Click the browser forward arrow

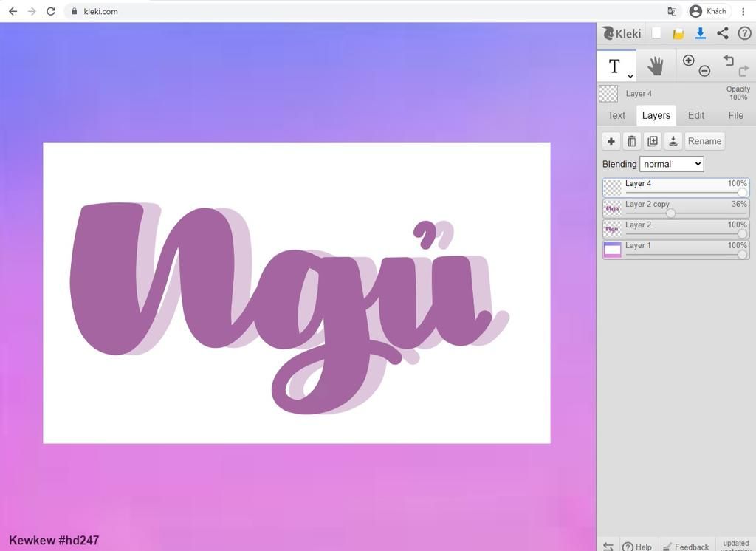point(32,11)
